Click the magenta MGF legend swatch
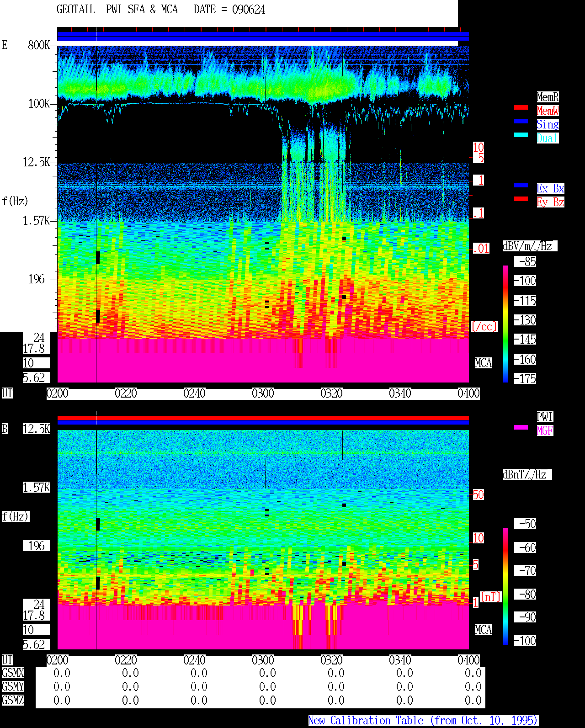 521,428
